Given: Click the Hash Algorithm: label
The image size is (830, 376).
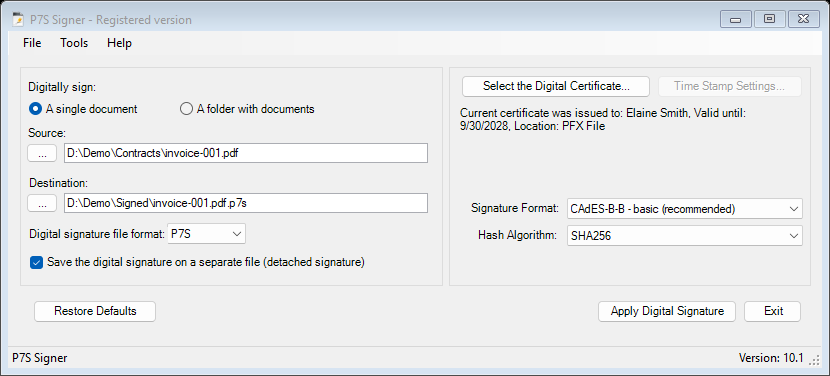Looking at the screenshot, I should pos(518,235).
